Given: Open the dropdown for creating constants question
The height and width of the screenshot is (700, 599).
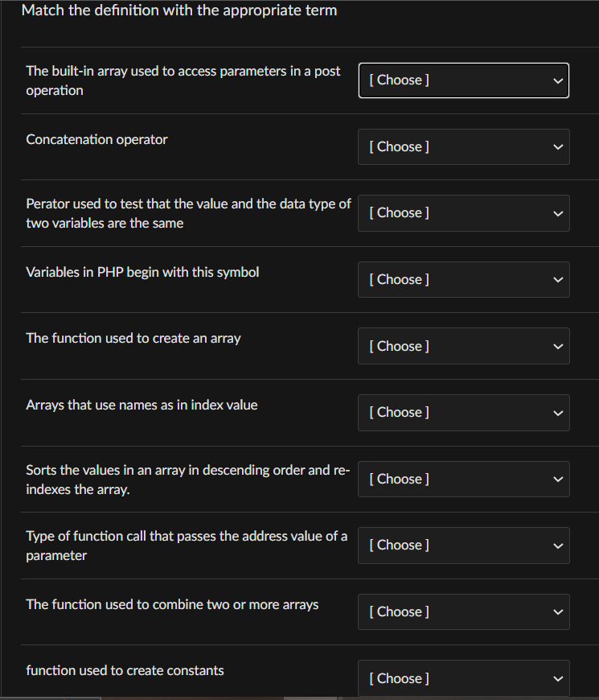Looking at the screenshot, I should 463,677.
